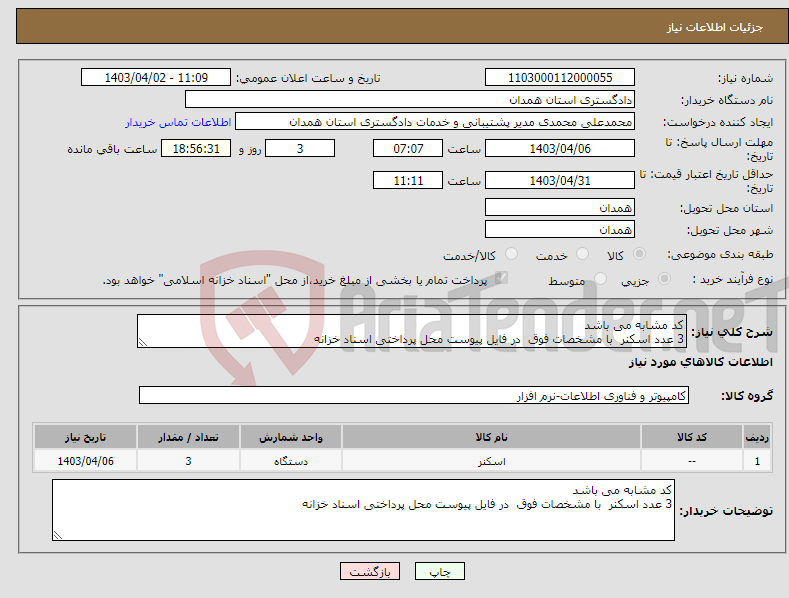Image resolution: width=789 pixels, height=598 pixels.
Task: Toggle the اسناد خزانه اسلامی payment checkbox
Action: (x=501, y=277)
